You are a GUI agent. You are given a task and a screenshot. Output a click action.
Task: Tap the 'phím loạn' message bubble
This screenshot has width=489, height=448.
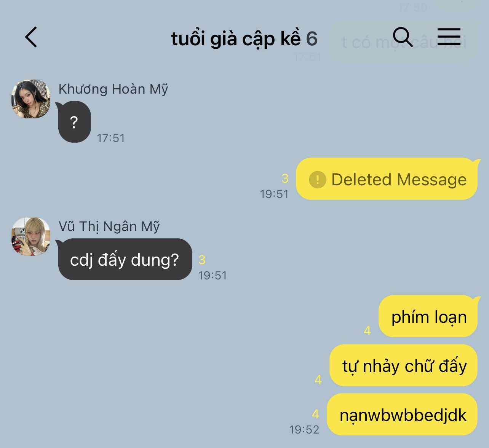click(x=428, y=316)
